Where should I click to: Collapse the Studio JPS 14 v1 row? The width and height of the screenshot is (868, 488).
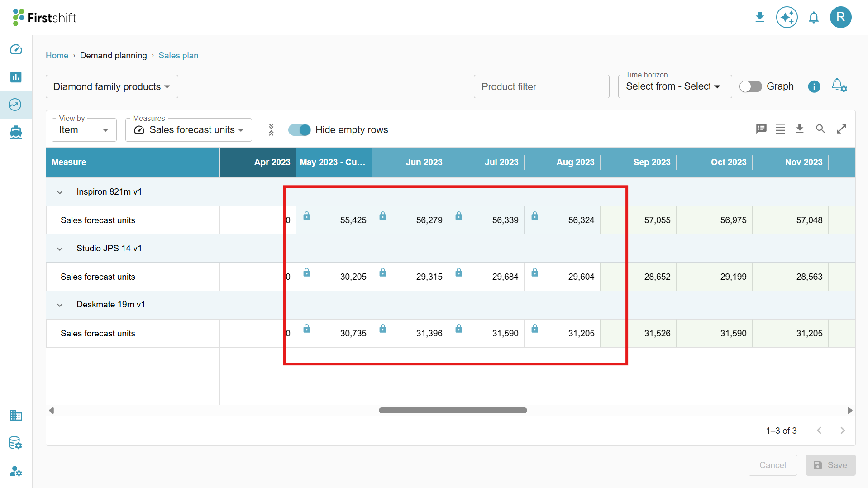point(60,249)
